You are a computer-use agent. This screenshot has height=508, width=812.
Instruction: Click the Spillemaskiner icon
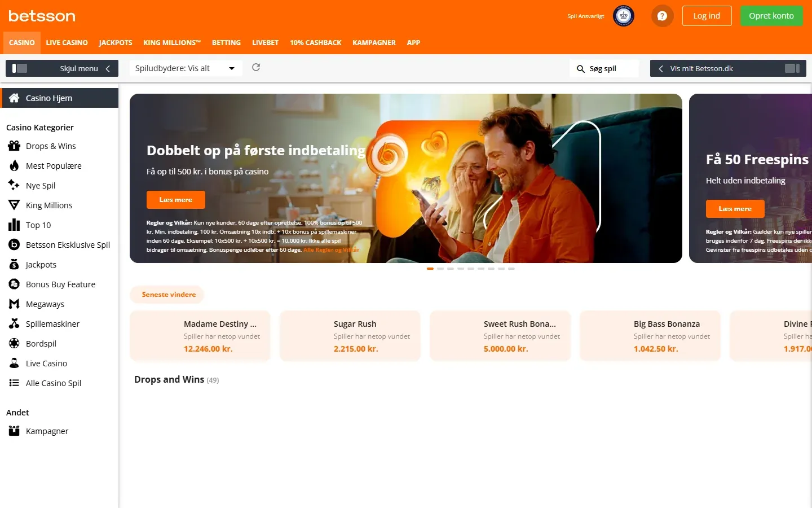click(14, 323)
